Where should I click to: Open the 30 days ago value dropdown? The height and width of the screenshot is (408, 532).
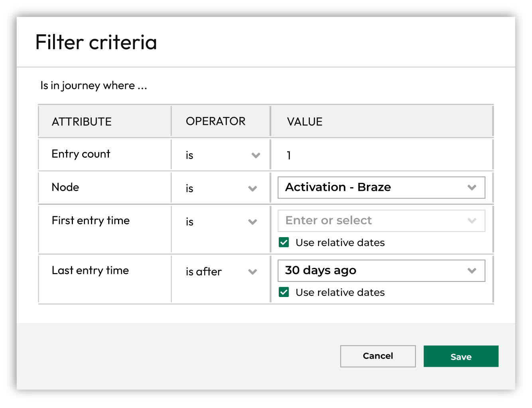click(381, 271)
